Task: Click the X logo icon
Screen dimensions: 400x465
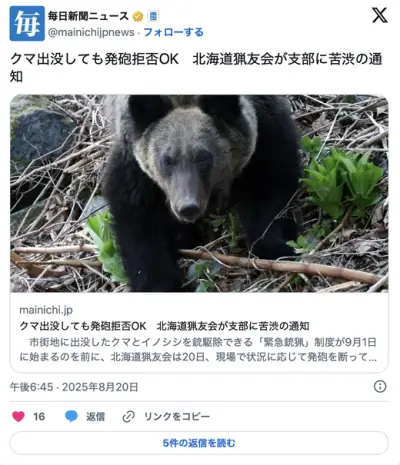Action: (x=380, y=15)
